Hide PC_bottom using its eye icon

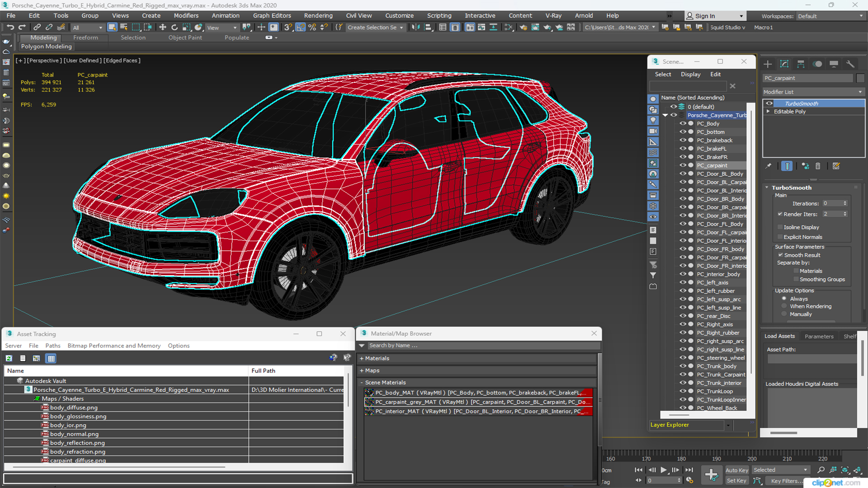[x=683, y=132]
